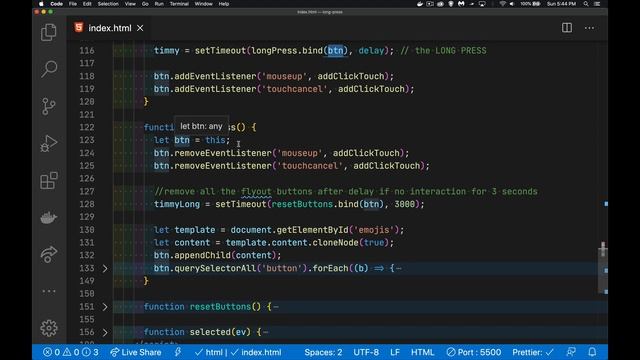Viewport: 640px width, 360px height.
Task: Click 'cloneNode' on line 131
Action: click(335, 242)
